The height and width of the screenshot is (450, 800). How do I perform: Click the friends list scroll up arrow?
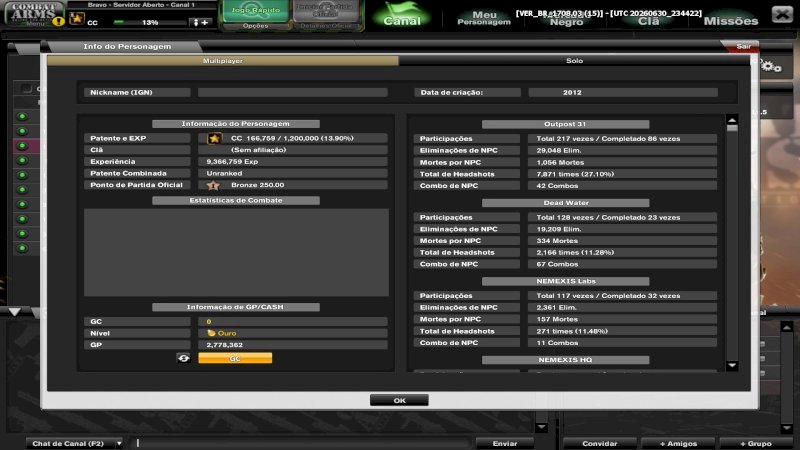[786, 327]
